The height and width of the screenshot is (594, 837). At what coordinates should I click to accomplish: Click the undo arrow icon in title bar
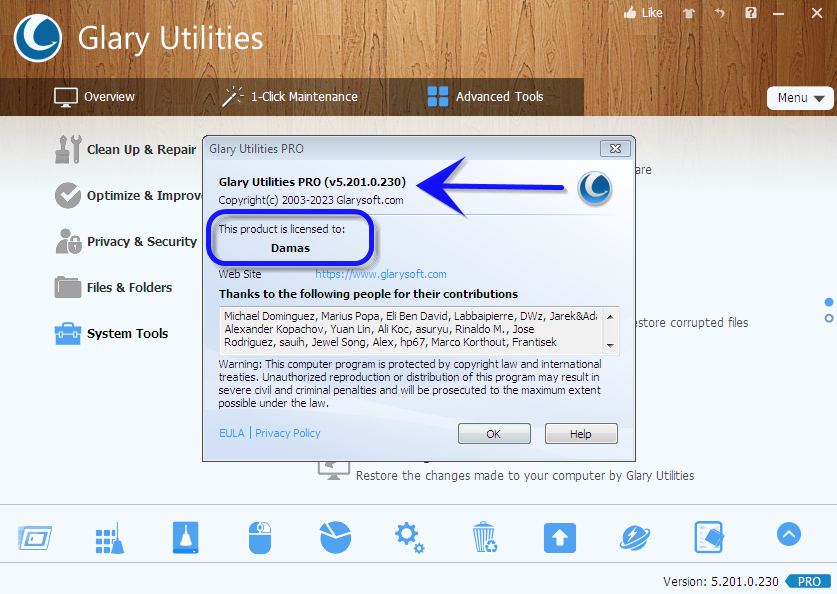[x=720, y=13]
